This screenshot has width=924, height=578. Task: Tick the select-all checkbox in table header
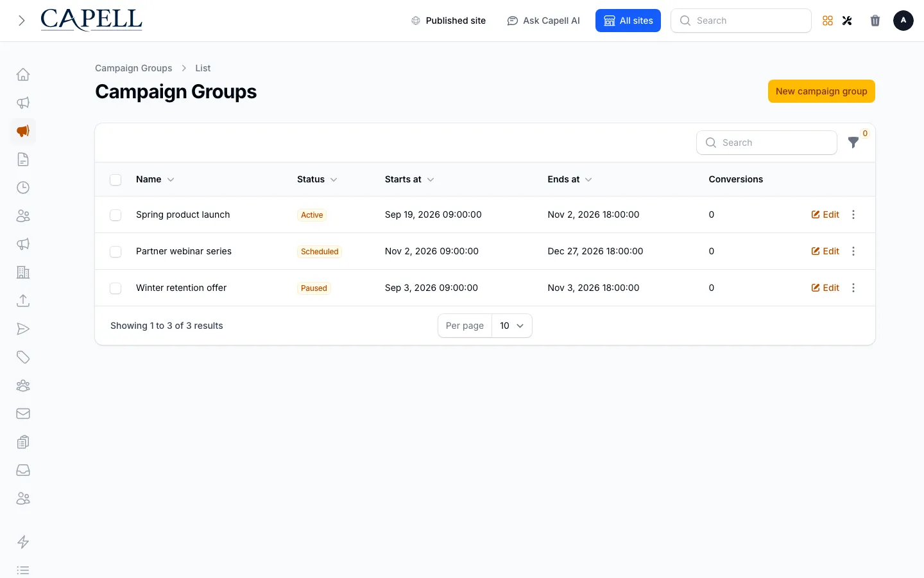[x=116, y=180]
